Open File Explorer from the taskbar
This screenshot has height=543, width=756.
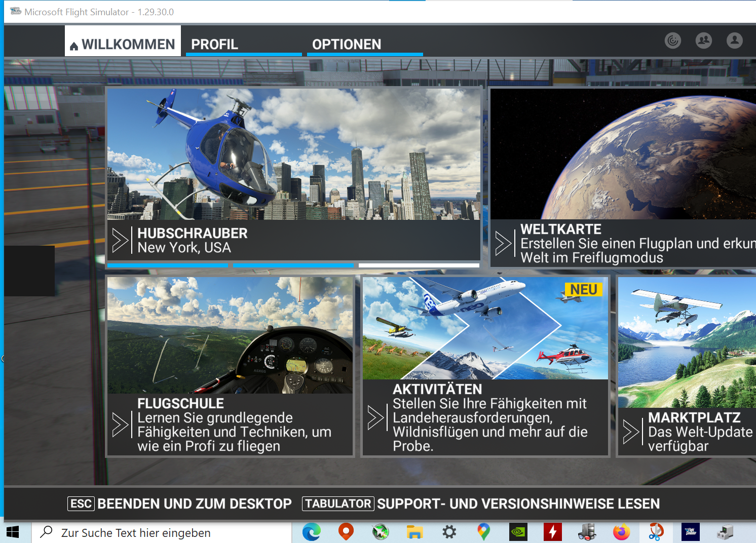coord(415,532)
